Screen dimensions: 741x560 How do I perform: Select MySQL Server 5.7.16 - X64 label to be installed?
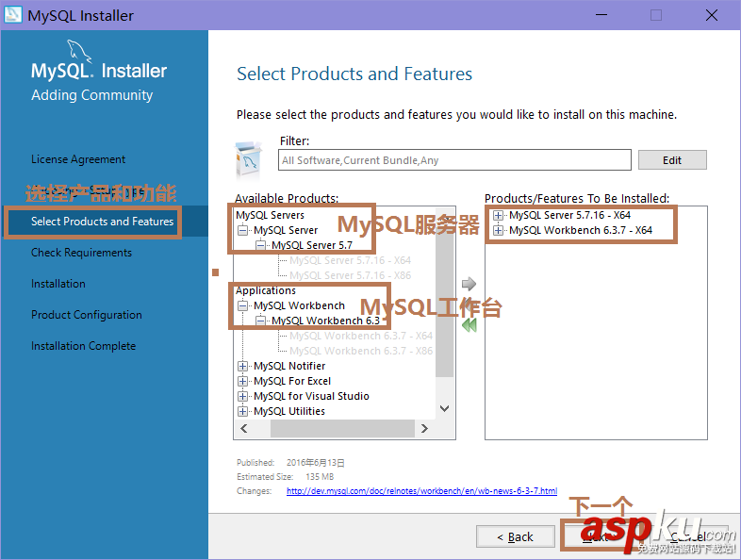tap(570, 216)
